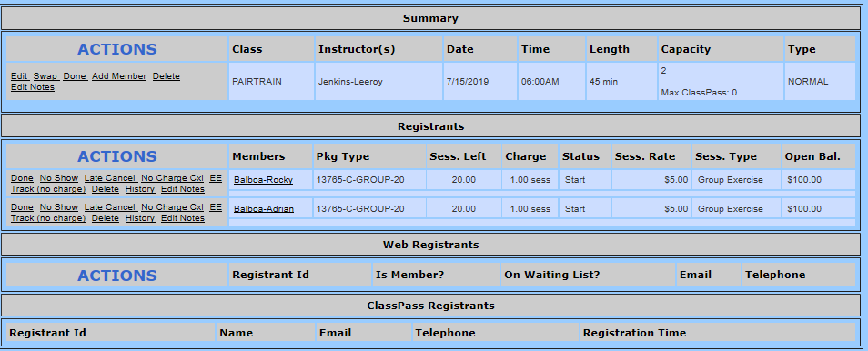The width and height of the screenshot is (868, 351).
Task: Edit Notes for Balboa-Adrian
Action: [x=183, y=218]
